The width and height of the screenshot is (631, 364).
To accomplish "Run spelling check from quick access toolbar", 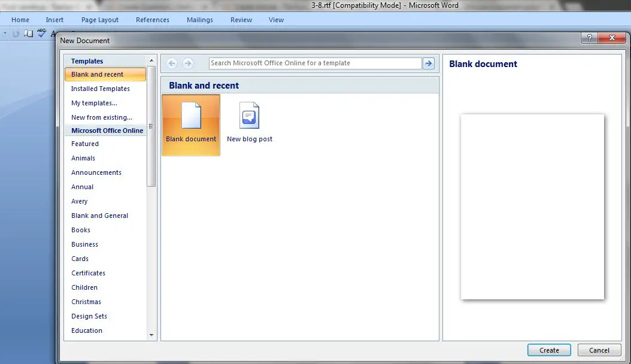I will click(41, 33).
